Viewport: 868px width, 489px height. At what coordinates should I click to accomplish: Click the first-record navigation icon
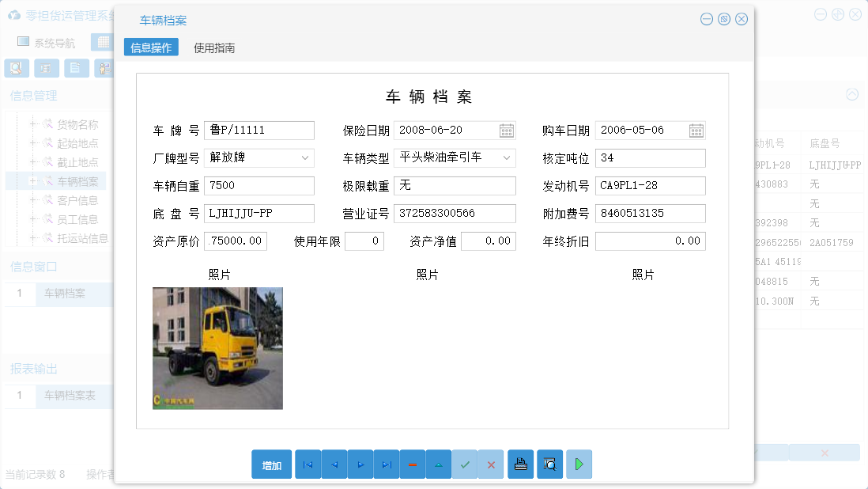pos(308,464)
